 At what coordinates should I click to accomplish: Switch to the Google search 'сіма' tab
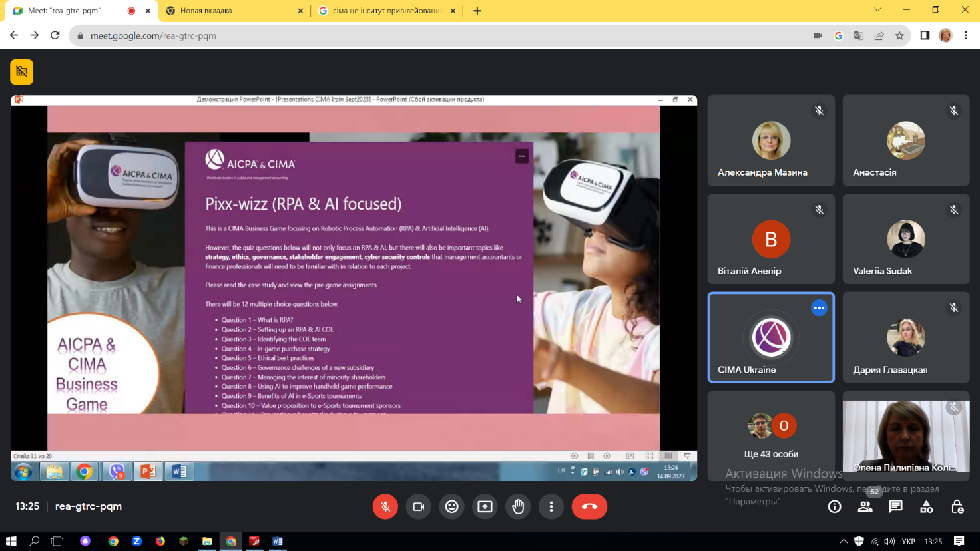[386, 11]
